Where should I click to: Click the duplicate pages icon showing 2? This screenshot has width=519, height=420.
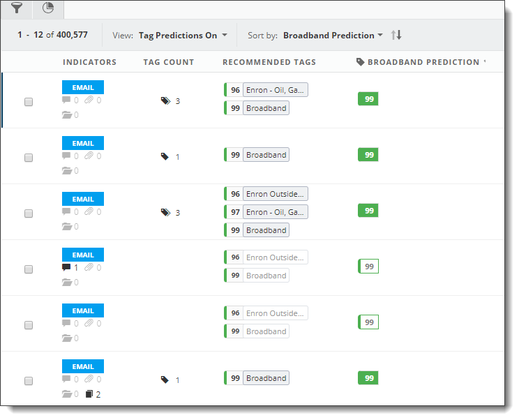click(x=89, y=394)
